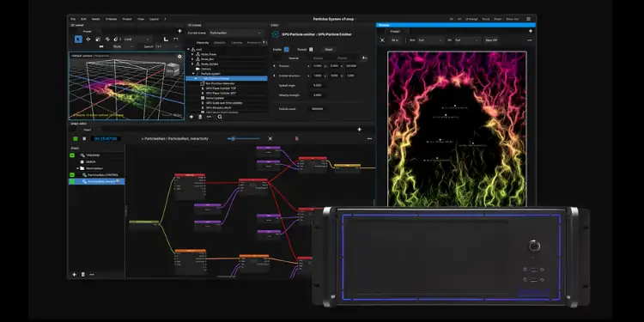The height and width of the screenshot is (322, 644).
Task: Open graph editor overflow menu dots
Action: point(369,139)
